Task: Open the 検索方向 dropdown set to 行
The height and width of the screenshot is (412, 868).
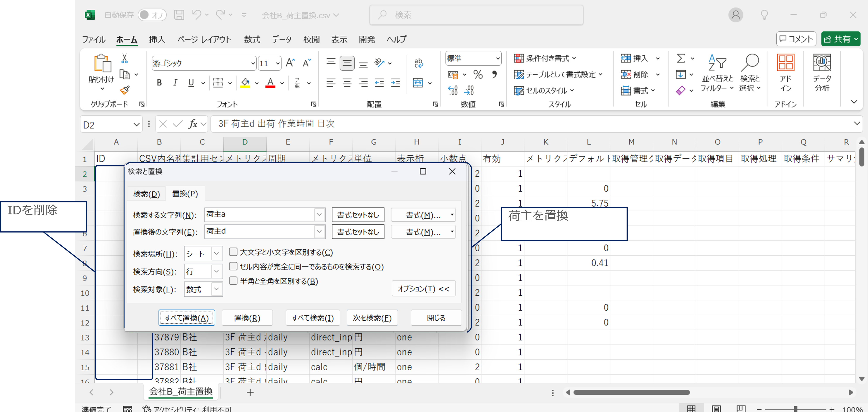Action: point(217,271)
